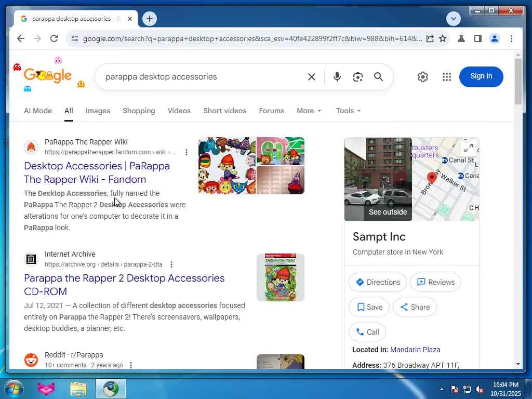Image resolution: width=532 pixels, height=399 pixels.
Task: Open Windows Explorer from taskbar
Action: tap(78, 389)
